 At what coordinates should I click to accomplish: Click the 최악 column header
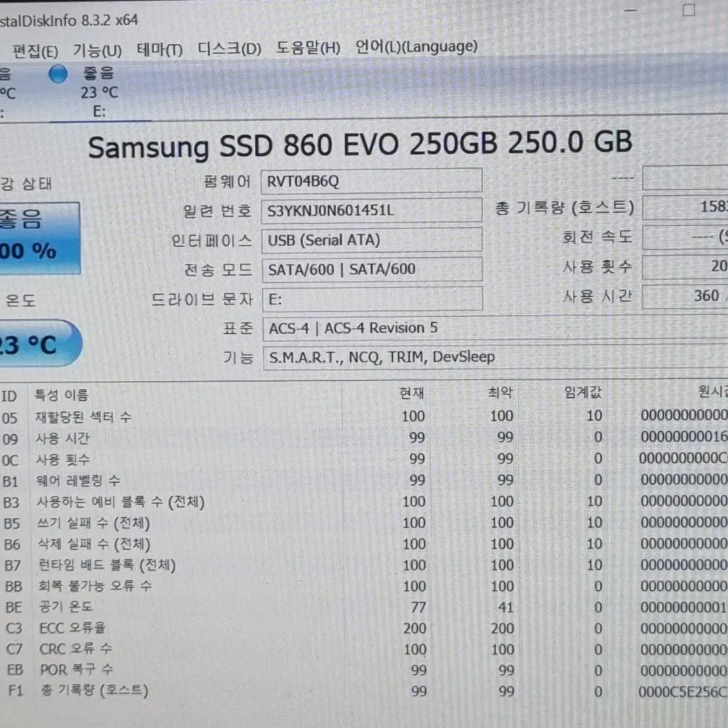(500, 393)
